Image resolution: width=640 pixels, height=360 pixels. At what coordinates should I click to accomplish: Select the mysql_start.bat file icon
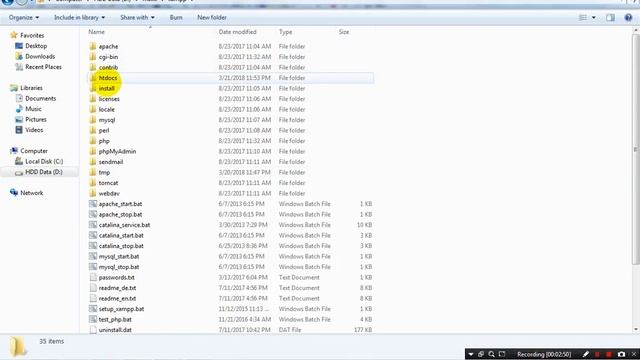93,256
